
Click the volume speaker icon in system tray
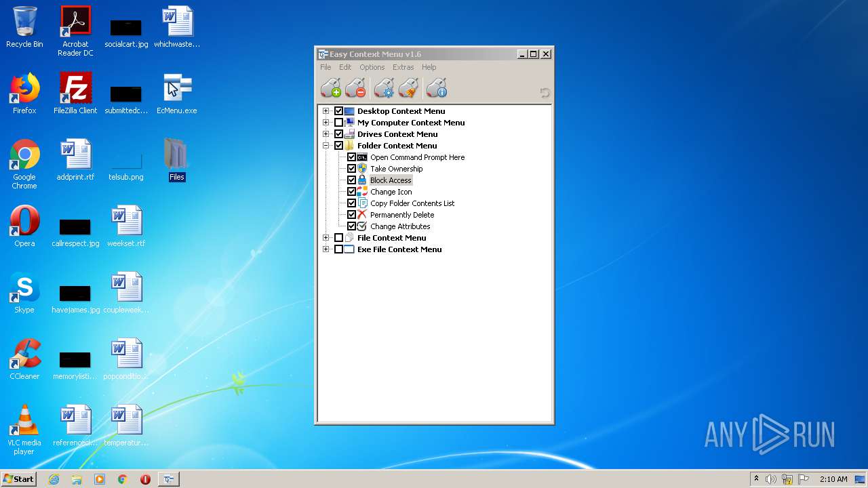point(771,479)
